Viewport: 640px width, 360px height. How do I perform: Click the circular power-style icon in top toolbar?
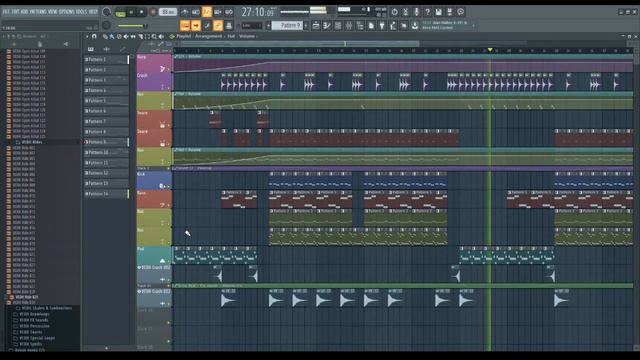click(x=394, y=12)
